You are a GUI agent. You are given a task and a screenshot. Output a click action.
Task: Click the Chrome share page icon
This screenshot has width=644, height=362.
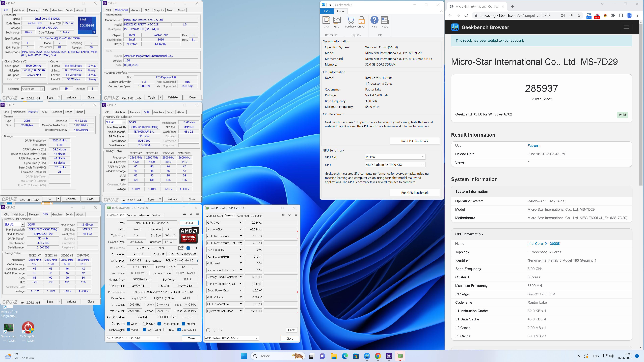pos(571,15)
